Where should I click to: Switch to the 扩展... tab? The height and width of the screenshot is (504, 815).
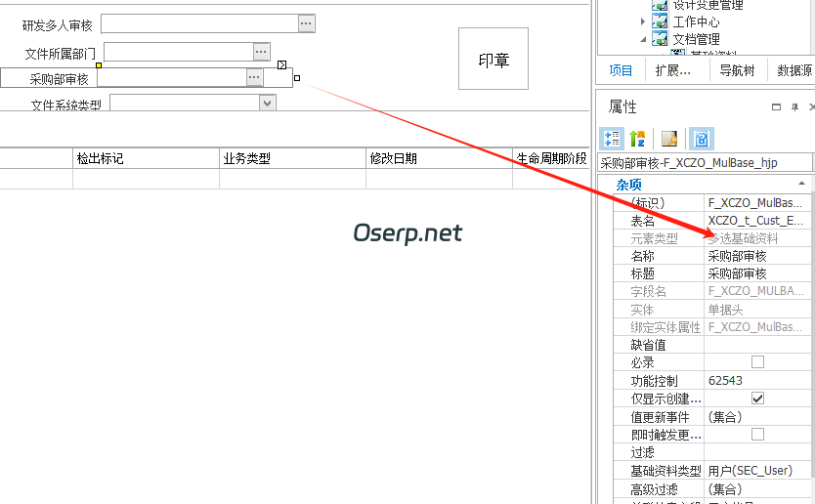coord(673,70)
